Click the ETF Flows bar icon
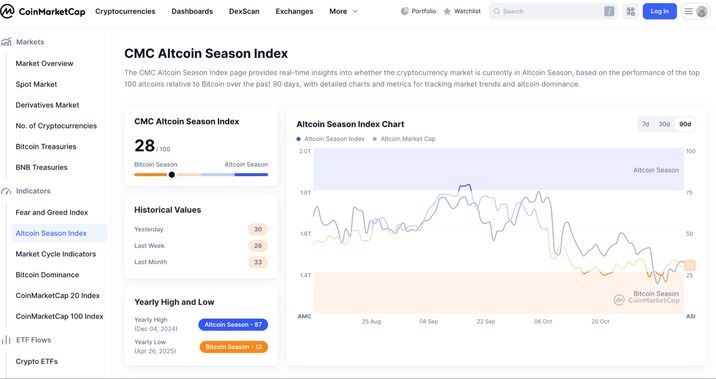The width and height of the screenshot is (716, 379). click(x=6, y=340)
